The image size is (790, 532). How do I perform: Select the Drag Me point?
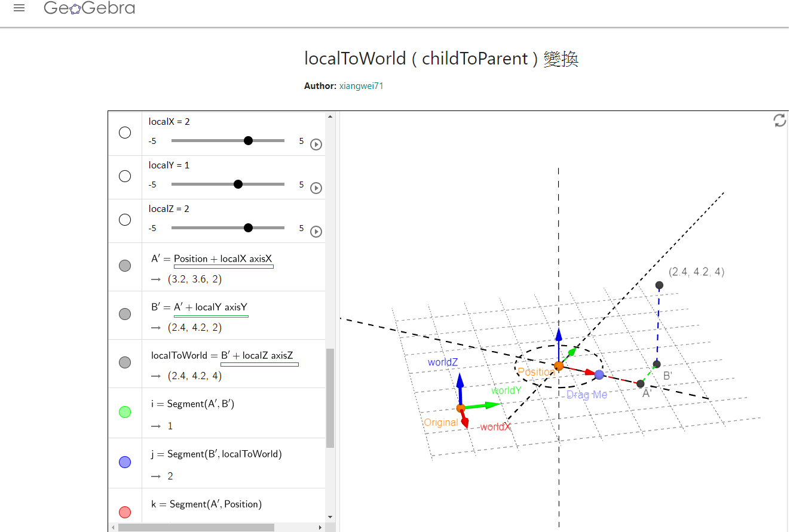(x=599, y=374)
